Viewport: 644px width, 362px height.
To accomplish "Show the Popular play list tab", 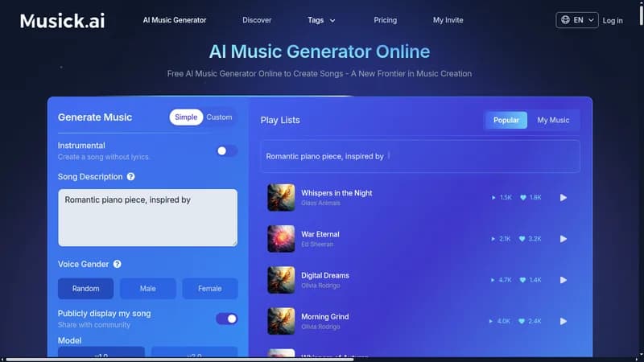I will [x=506, y=120].
